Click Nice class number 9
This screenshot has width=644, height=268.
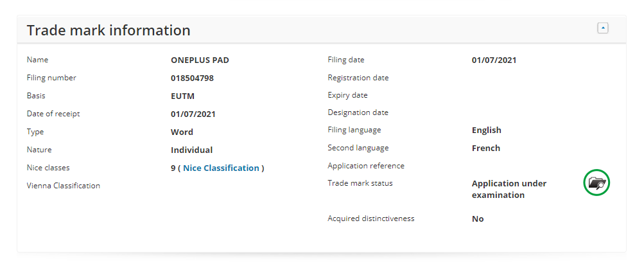click(x=173, y=168)
